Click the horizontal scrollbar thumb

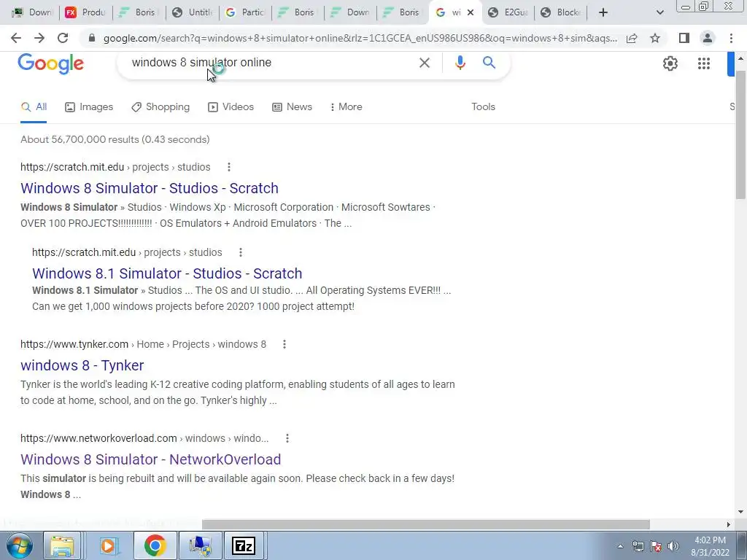pos(426,524)
